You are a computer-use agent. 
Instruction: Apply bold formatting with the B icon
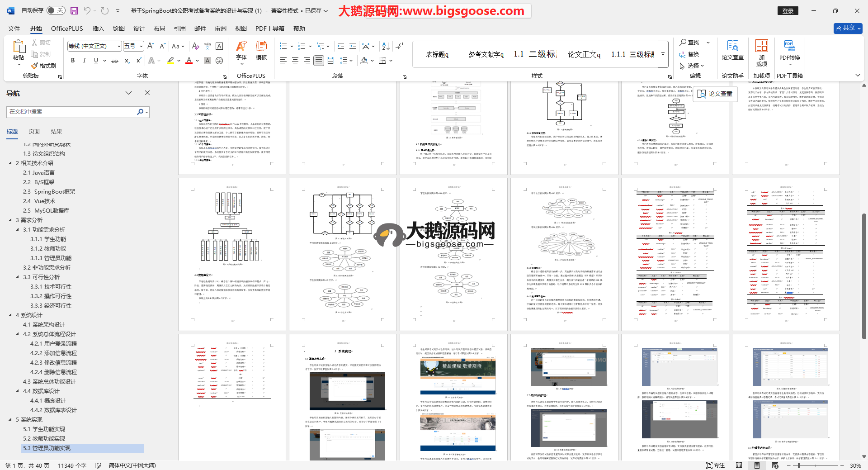[x=73, y=61]
